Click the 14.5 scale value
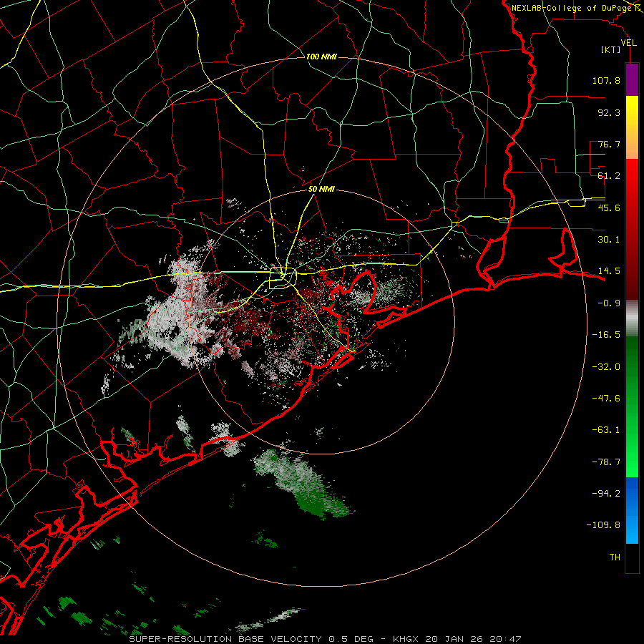 [x=609, y=271]
